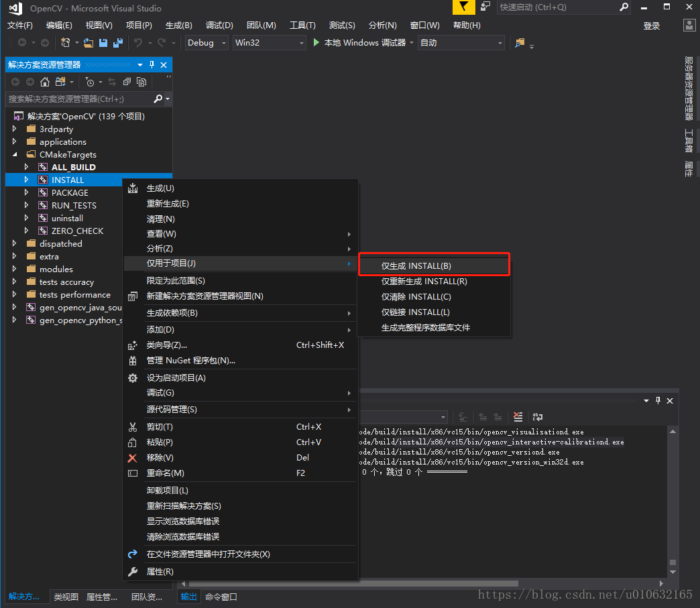Select the uninstall project
The height and width of the screenshot is (608, 700).
pyautogui.click(x=67, y=218)
